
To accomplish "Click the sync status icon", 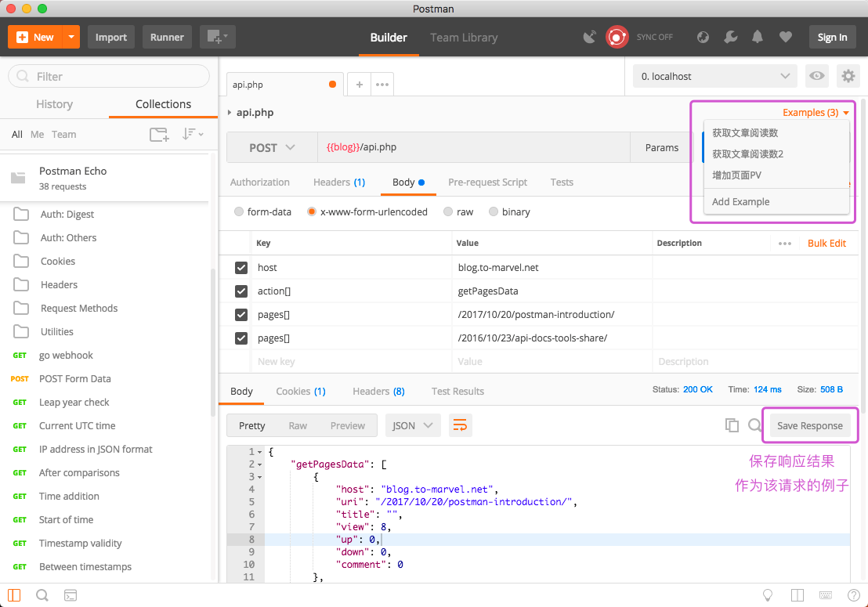I will click(617, 37).
